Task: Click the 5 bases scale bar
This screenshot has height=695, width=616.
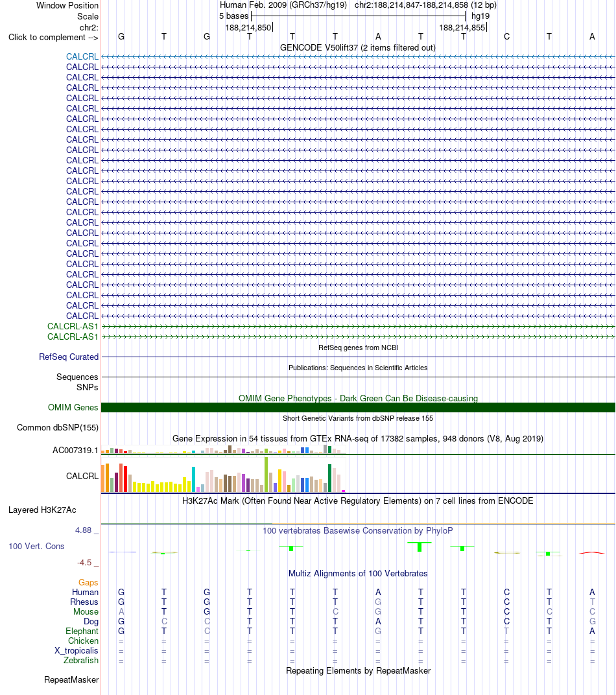Action: point(358,16)
